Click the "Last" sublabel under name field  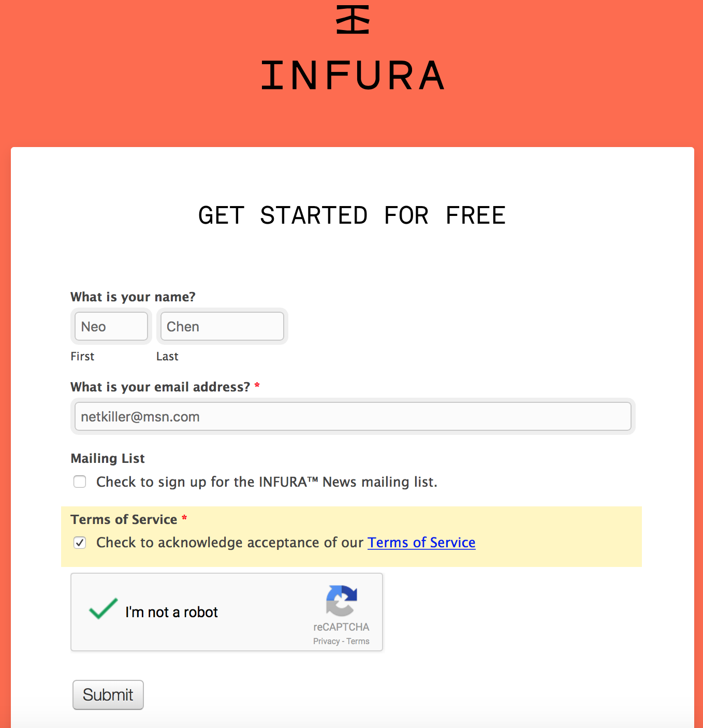pyautogui.click(x=167, y=356)
